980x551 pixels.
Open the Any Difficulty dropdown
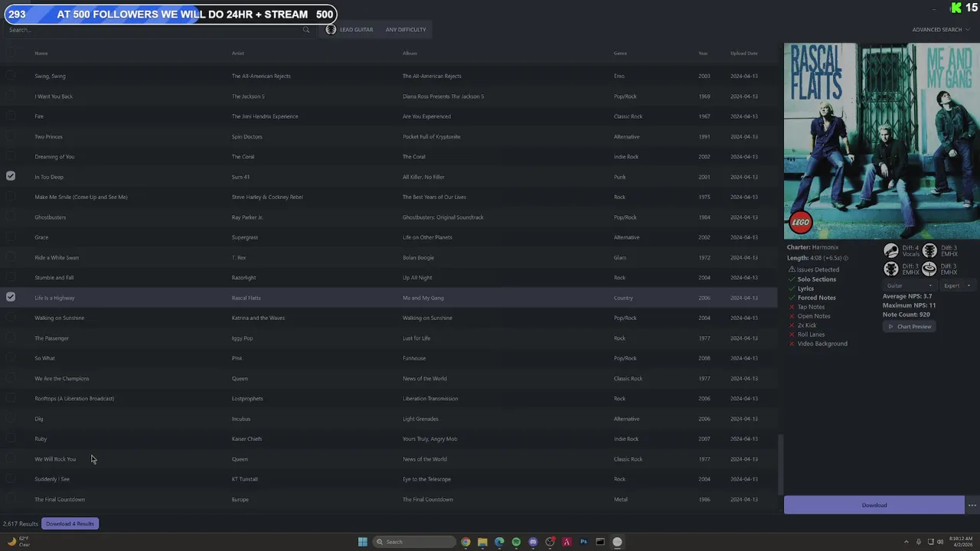click(406, 30)
